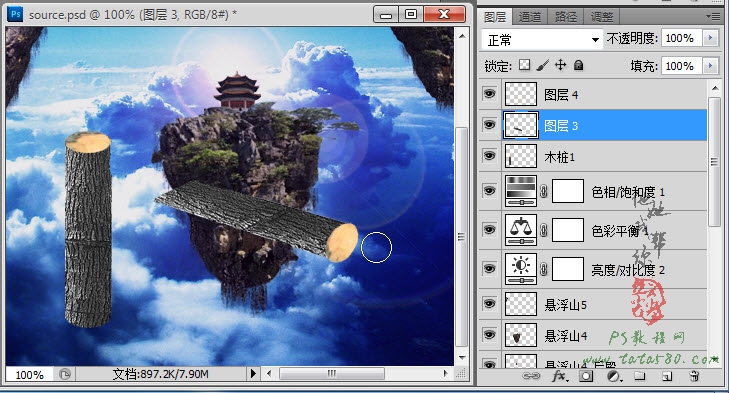This screenshot has height=393, width=729.
Task: Create new group folder icon
Action: pos(640,376)
